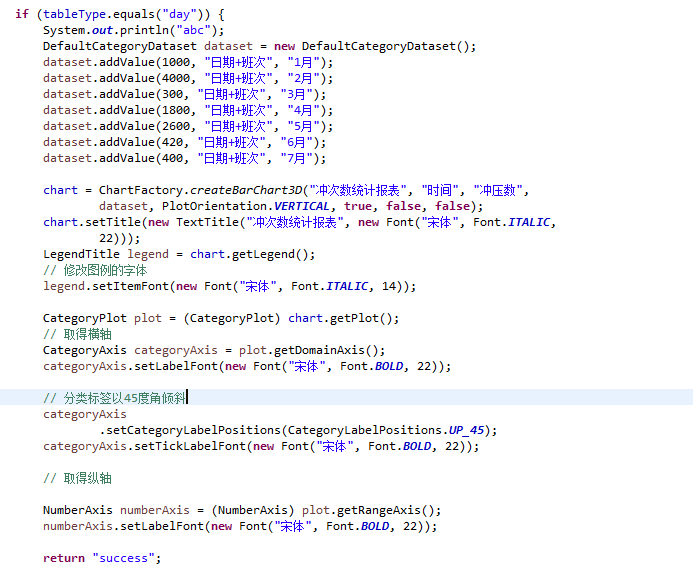Click the ChartFactory.createBarChart3D line
The image size is (693, 564).
tap(286, 190)
